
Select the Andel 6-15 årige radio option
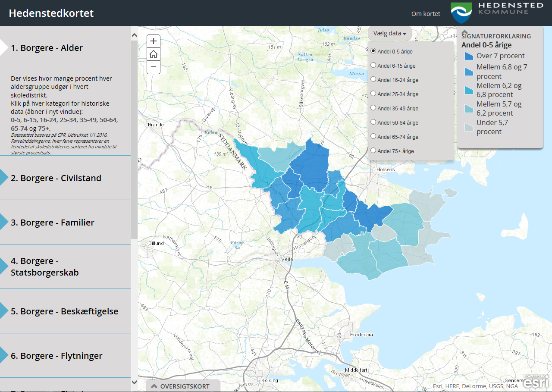pos(373,66)
